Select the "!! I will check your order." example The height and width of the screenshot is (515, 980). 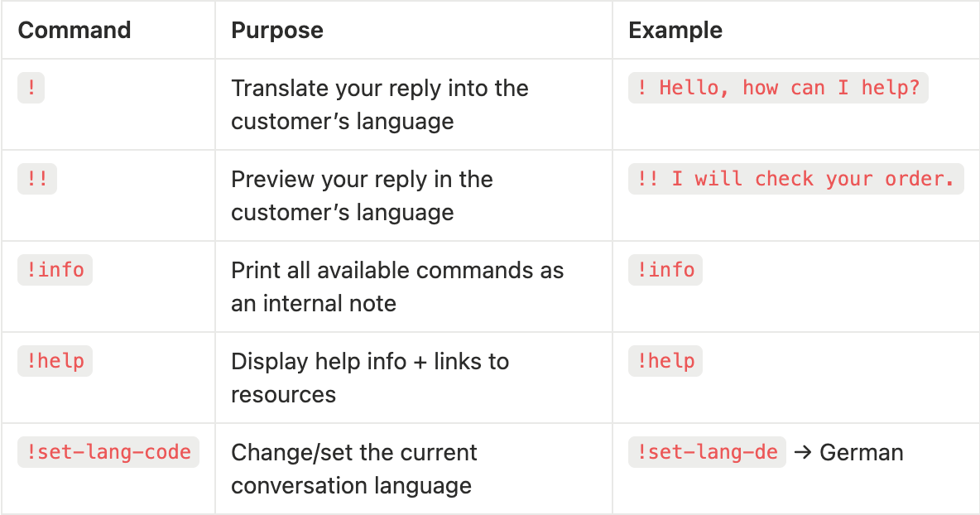[796, 179]
